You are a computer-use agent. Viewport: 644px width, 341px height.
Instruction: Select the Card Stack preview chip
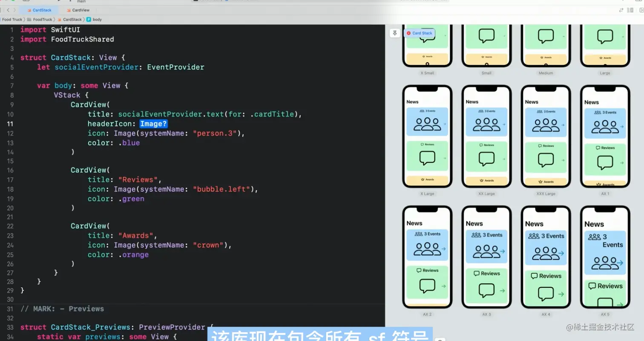(x=420, y=33)
